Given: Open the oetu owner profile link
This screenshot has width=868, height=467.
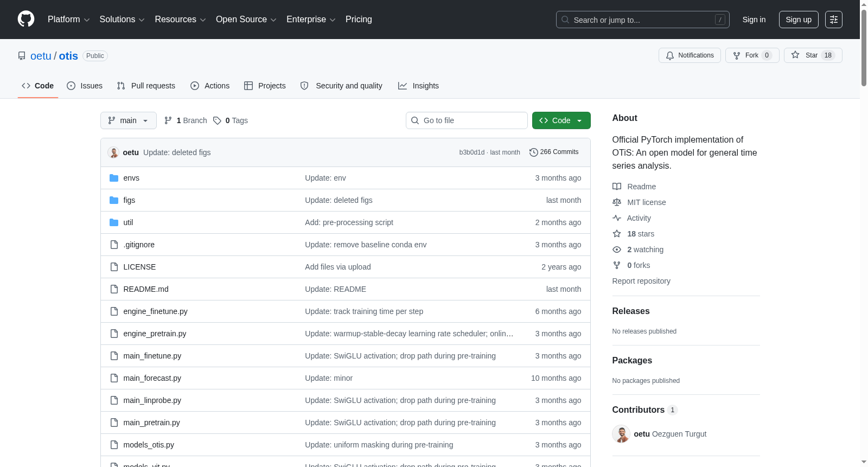Looking at the screenshot, I should point(41,56).
